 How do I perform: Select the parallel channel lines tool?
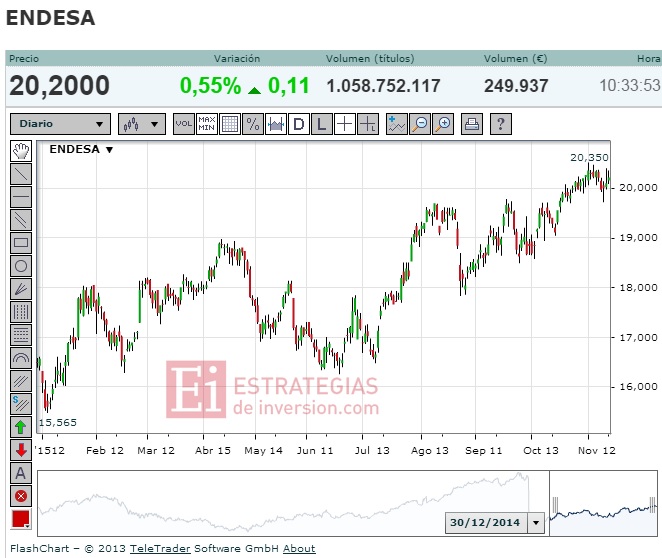coord(21,219)
